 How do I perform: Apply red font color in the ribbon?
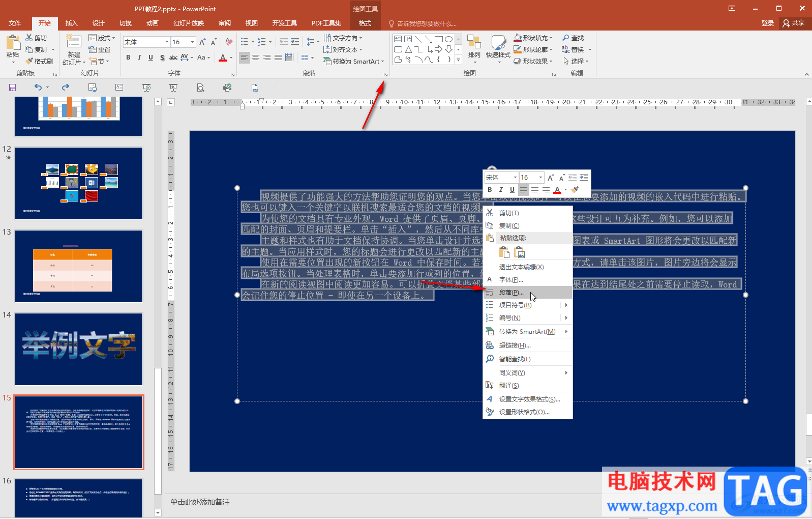point(223,57)
